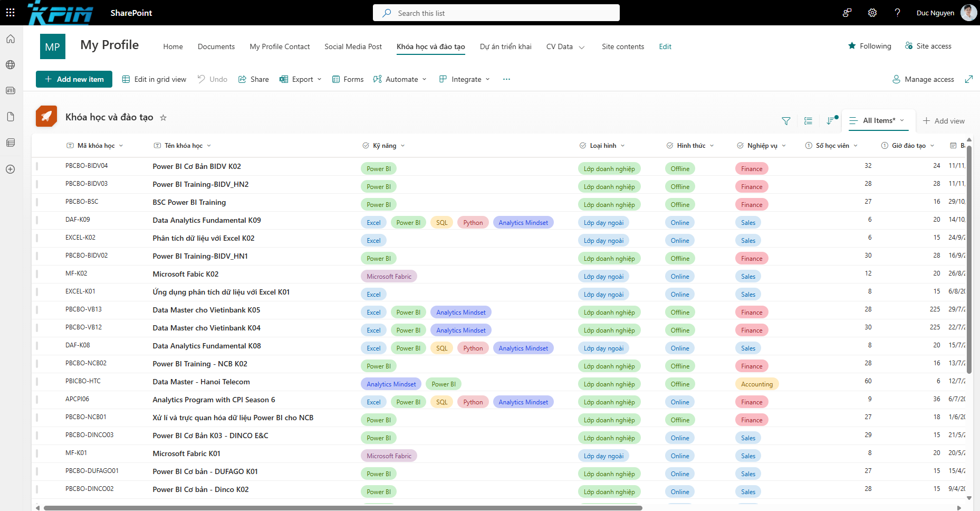The width and height of the screenshot is (980, 511).
Task: Click the Create plus icon in left rail
Action: [11, 169]
